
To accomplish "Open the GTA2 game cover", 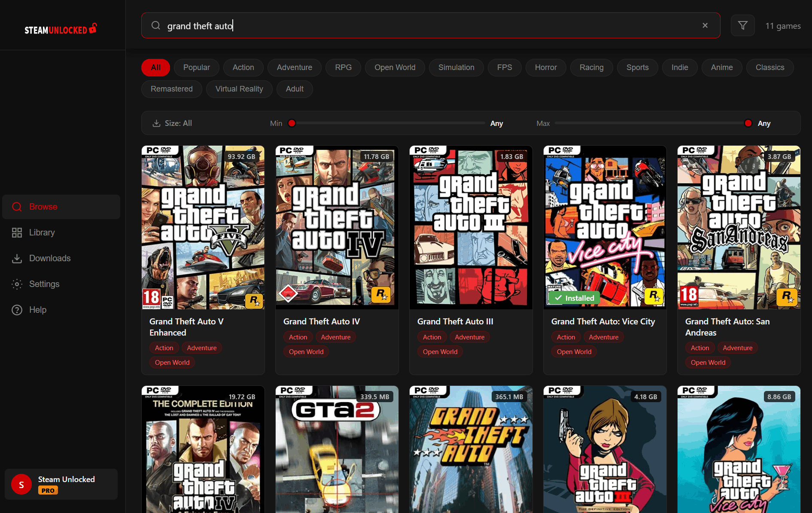I will 337,449.
